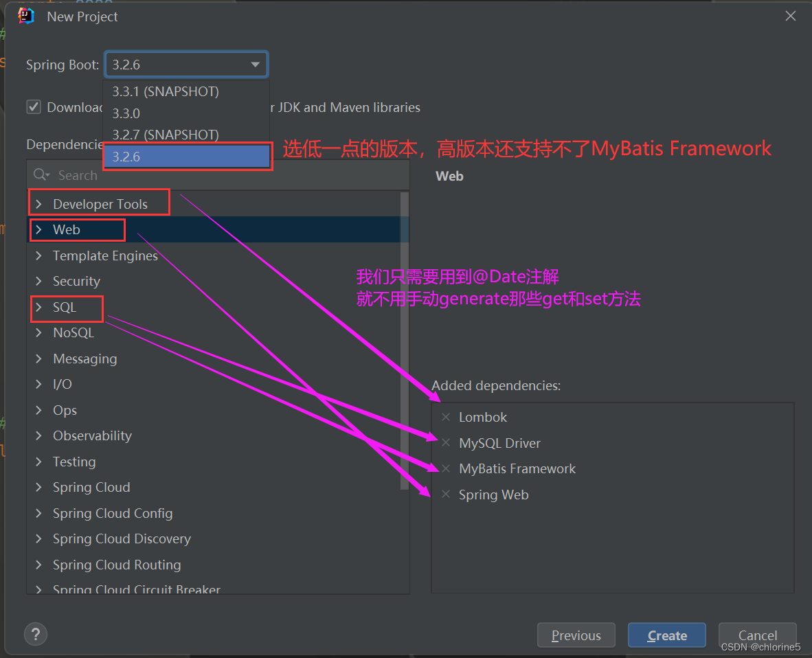The width and height of the screenshot is (812, 658).
Task: Remove MySQL Driver with its X icon
Action: pos(446,442)
